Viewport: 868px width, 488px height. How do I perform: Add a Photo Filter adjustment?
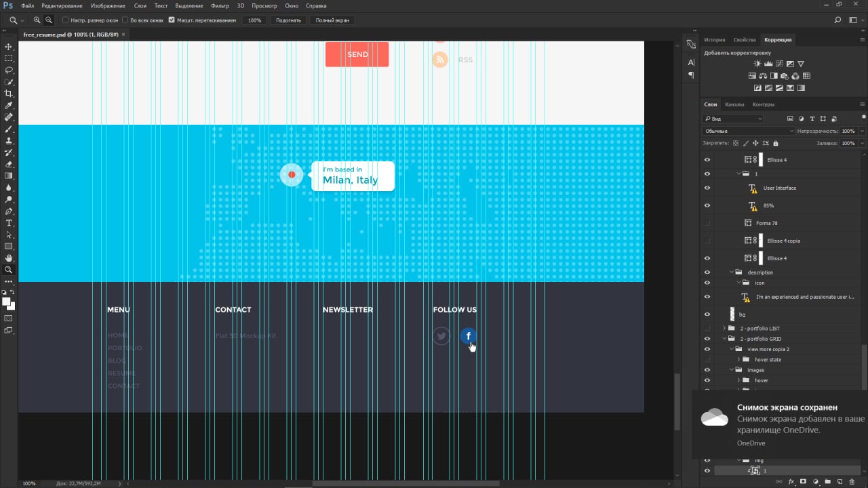click(x=785, y=76)
